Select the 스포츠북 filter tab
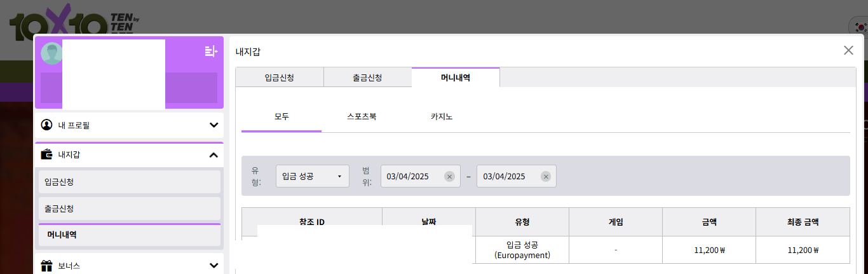This screenshot has width=868, height=274. 362,117
